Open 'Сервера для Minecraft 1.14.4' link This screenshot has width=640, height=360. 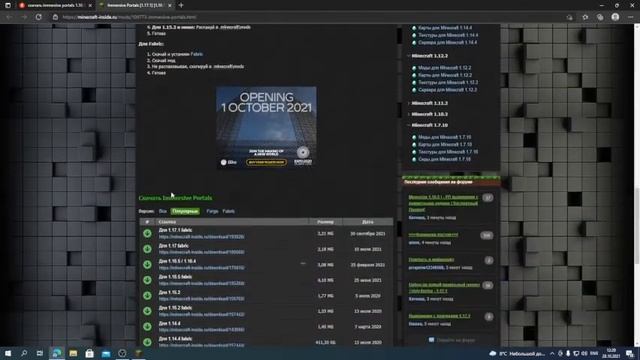pos(447,42)
